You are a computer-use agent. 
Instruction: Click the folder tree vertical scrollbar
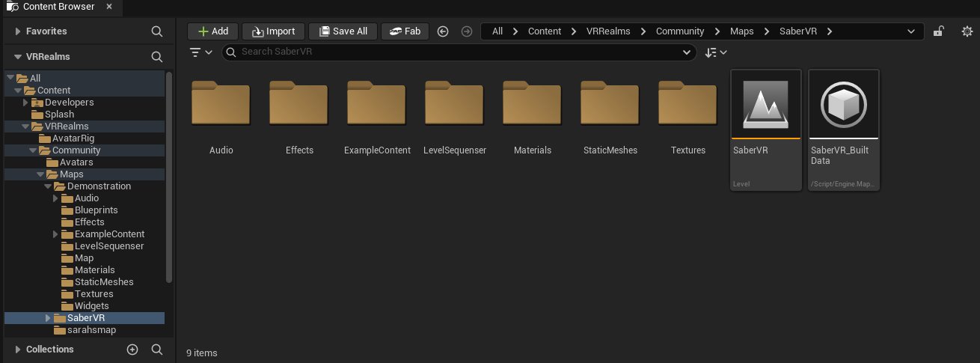click(x=169, y=177)
